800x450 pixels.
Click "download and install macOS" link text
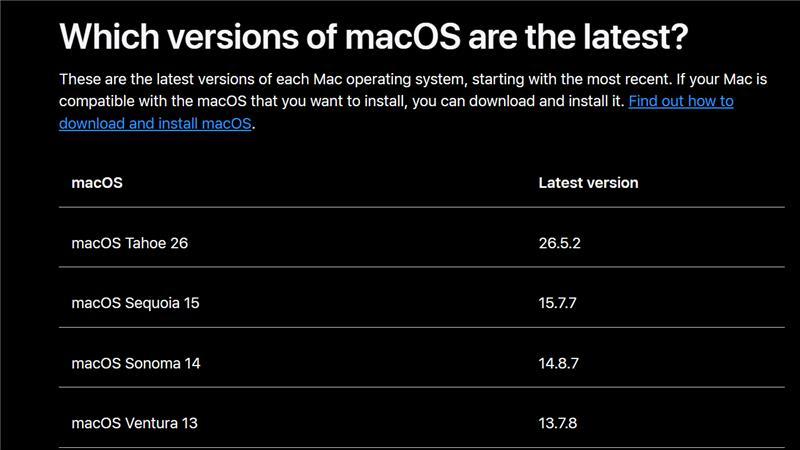pos(155,123)
